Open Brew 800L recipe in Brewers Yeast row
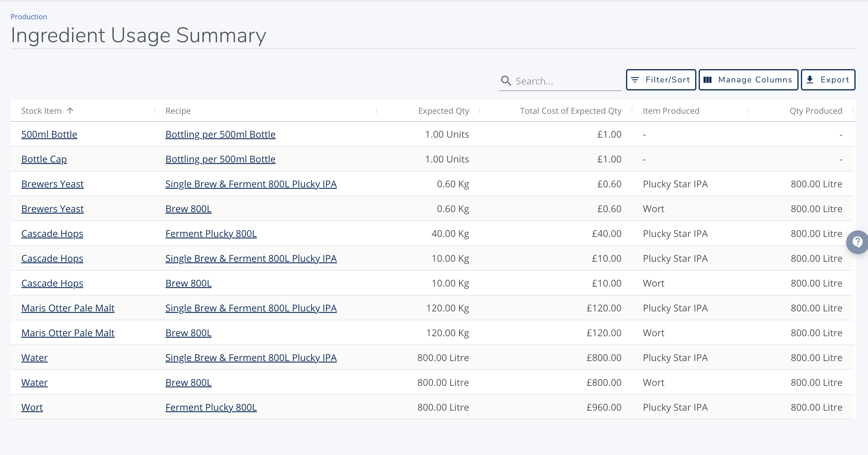Screen dimensions: 868x455 [x=188, y=209]
